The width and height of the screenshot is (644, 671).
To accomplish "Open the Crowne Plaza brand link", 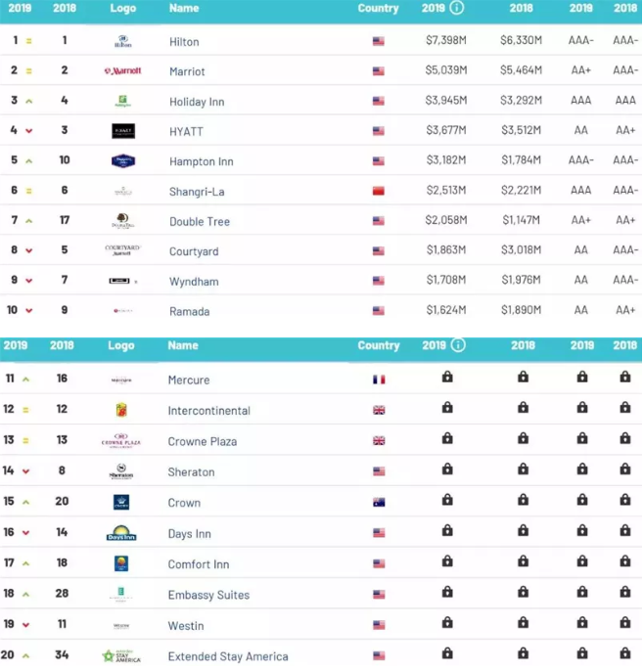I will coord(202,442).
